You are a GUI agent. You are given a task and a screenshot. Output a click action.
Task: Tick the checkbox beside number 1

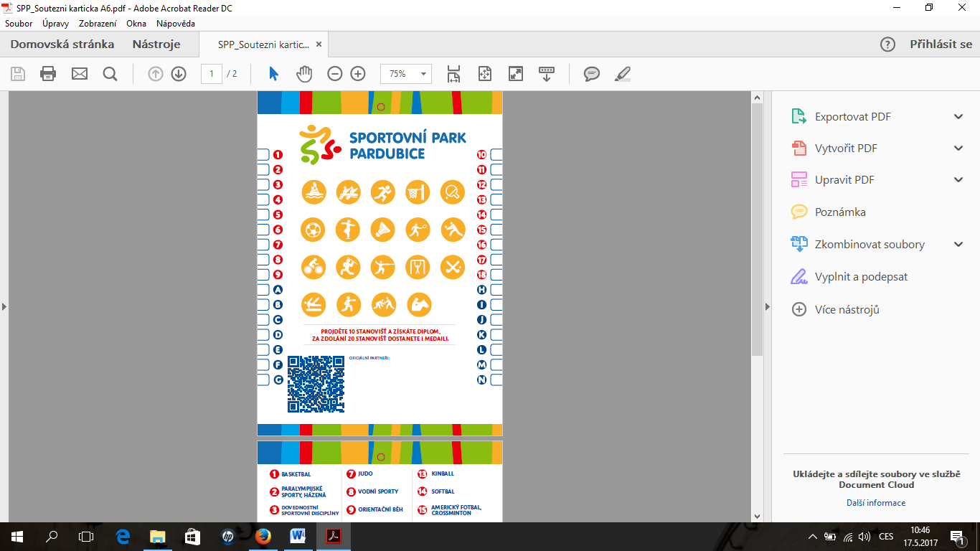click(x=263, y=154)
